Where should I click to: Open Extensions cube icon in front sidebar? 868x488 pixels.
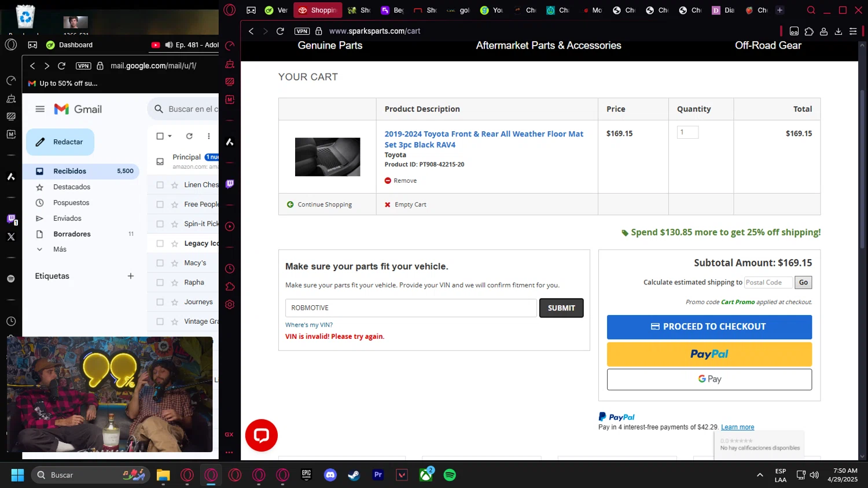pyautogui.click(x=230, y=287)
